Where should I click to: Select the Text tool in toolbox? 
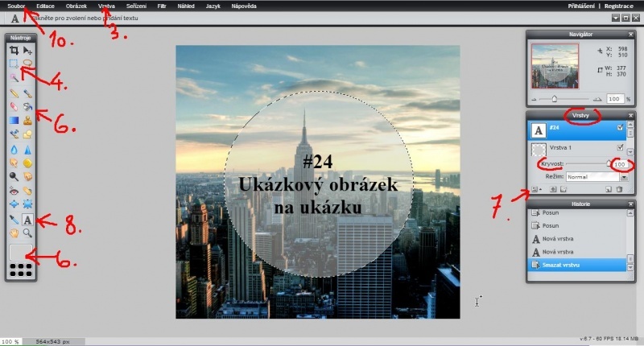point(28,219)
